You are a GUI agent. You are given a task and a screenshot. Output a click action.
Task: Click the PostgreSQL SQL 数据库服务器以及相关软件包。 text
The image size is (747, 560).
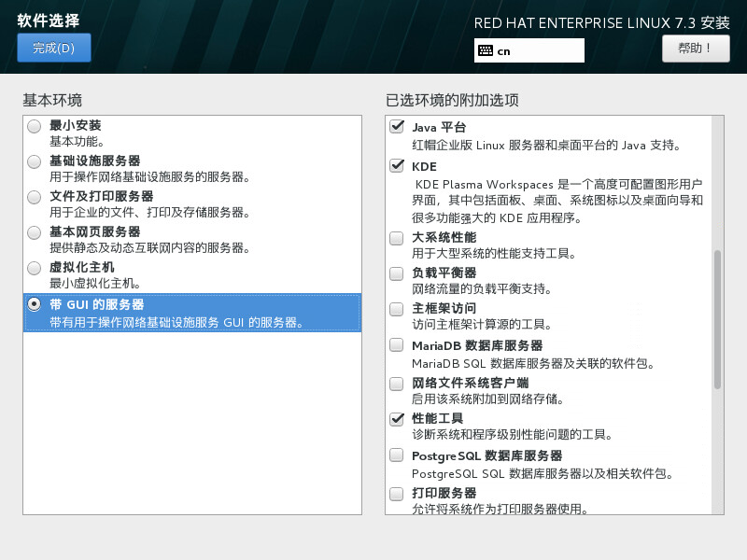click(x=543, y=474)
